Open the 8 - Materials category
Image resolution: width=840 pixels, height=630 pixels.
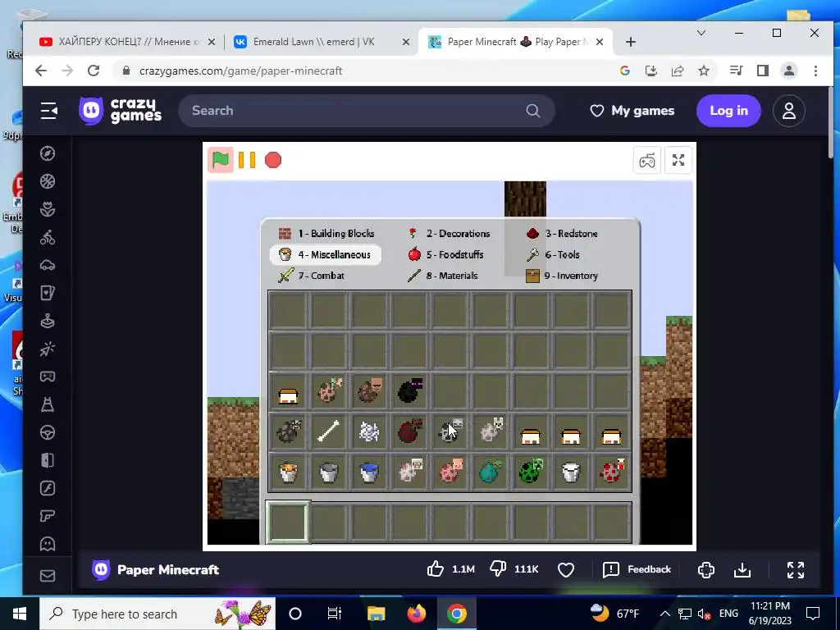[442, 276]
